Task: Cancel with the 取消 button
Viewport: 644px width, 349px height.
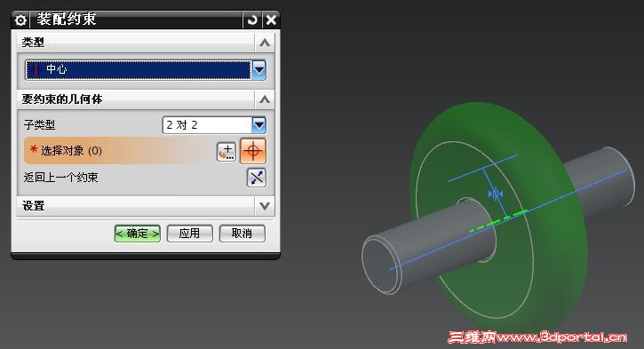Action: (x=242, y=234)
